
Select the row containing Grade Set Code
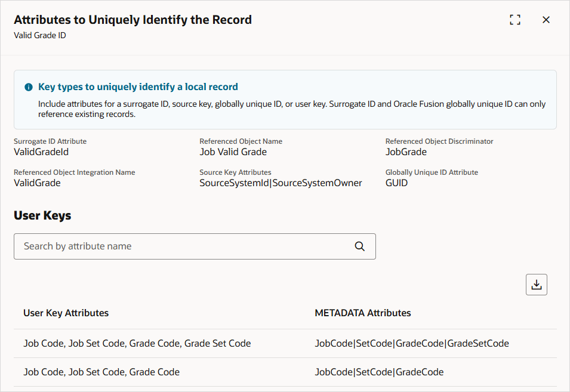(x=137, y=343)
